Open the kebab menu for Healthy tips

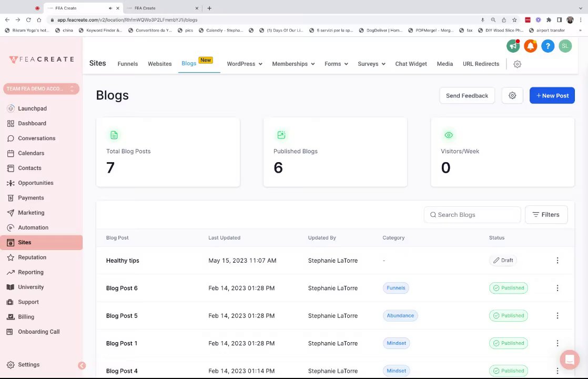(557, 261)
